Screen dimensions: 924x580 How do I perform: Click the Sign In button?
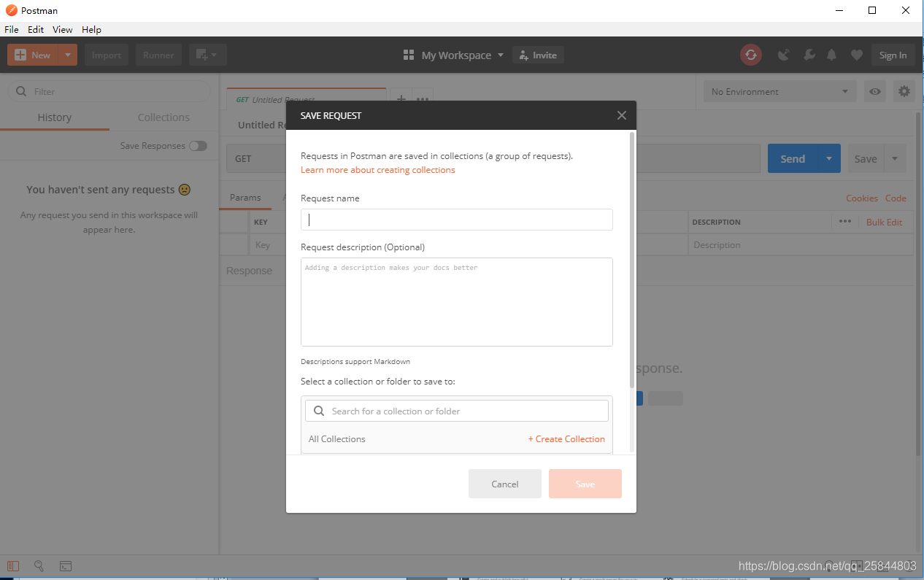pyautogui.click(x=893, y=55)
